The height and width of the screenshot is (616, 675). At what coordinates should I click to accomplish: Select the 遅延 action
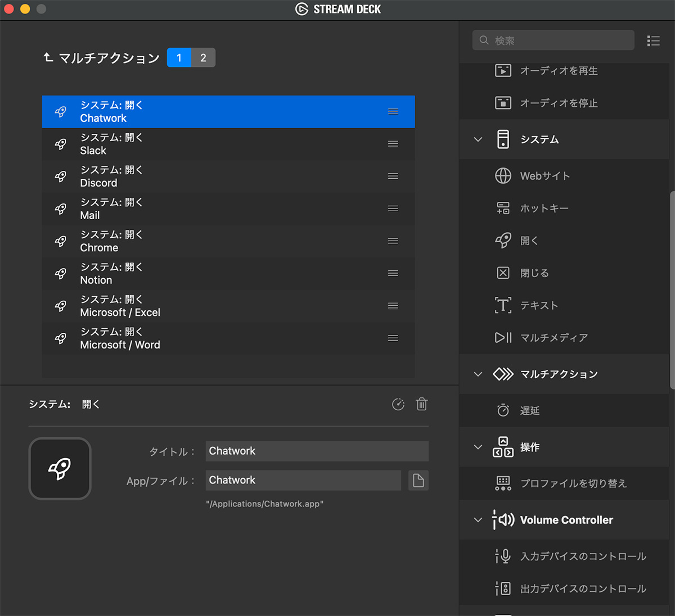tap(564, 410)
